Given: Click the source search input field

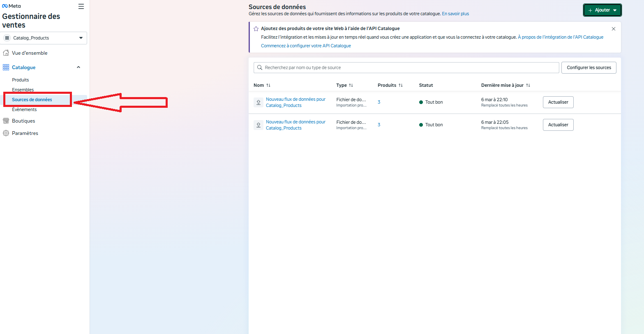Looking at the screenshot, I should click(407, 67).
